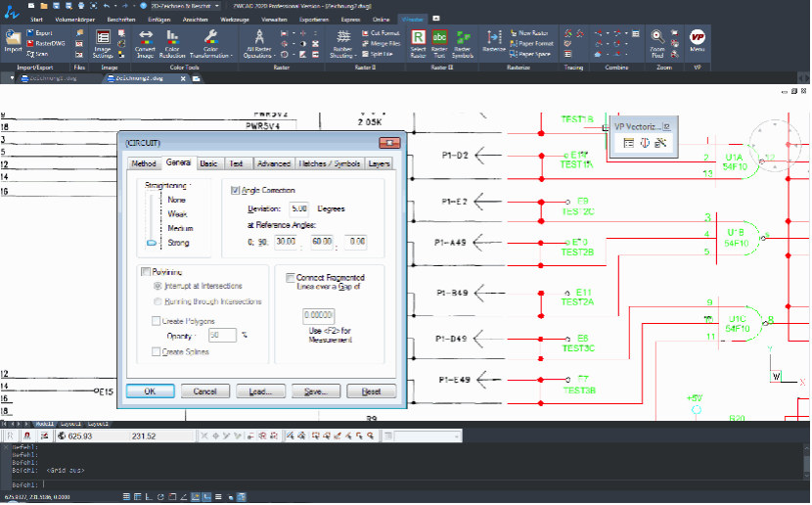This screenshot has width=812, height=505.
Task: Open the 2D-Zeichnen & Beschriftung workspace dropdown
Action: click(x=217, y=6)
